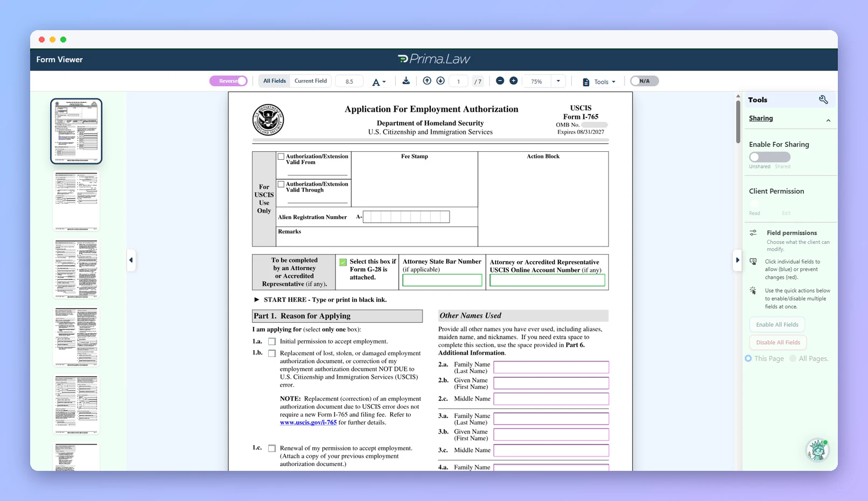Click the download icon in toolbar

coord(406,81)
